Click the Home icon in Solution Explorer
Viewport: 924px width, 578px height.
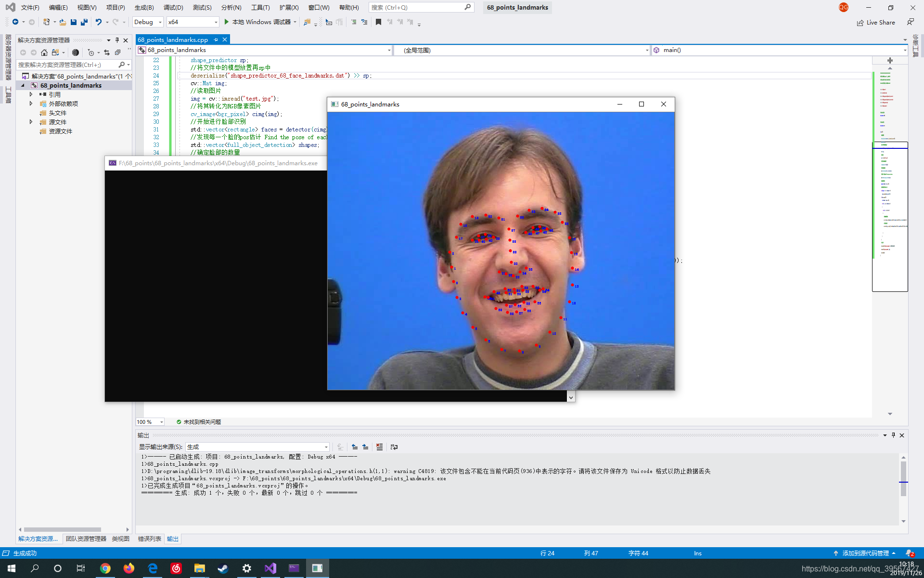click(44, 53)
